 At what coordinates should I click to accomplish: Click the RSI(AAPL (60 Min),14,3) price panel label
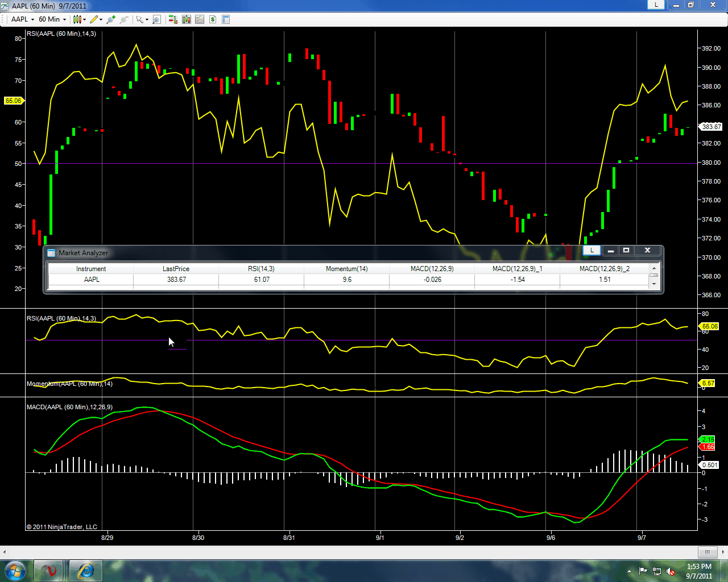click(x=61, y=34)
